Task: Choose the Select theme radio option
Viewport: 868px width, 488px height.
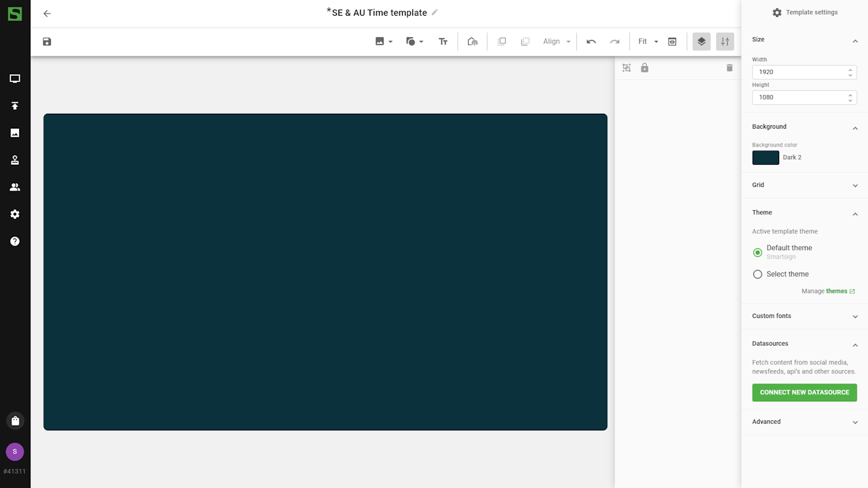Action: pyautogui.click(x=757, y=274)
